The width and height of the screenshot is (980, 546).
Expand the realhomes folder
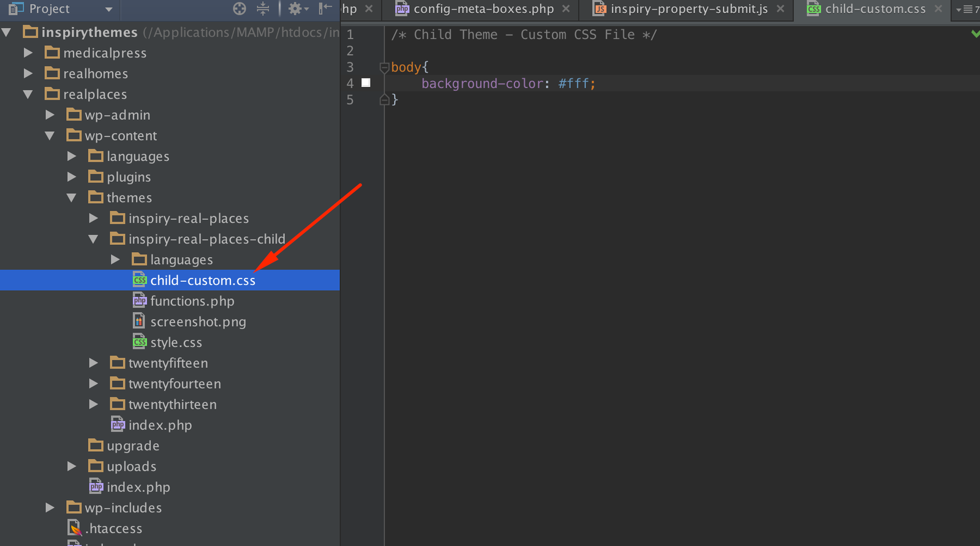(28, 73)
